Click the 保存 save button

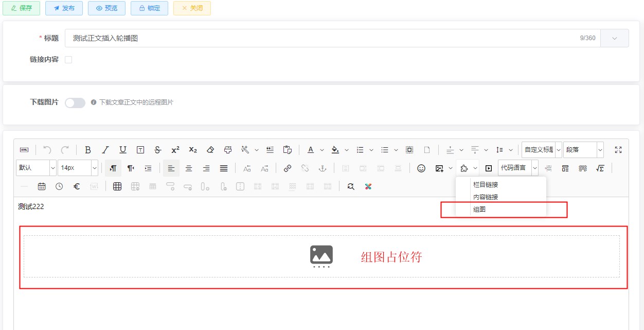(22, 8)
